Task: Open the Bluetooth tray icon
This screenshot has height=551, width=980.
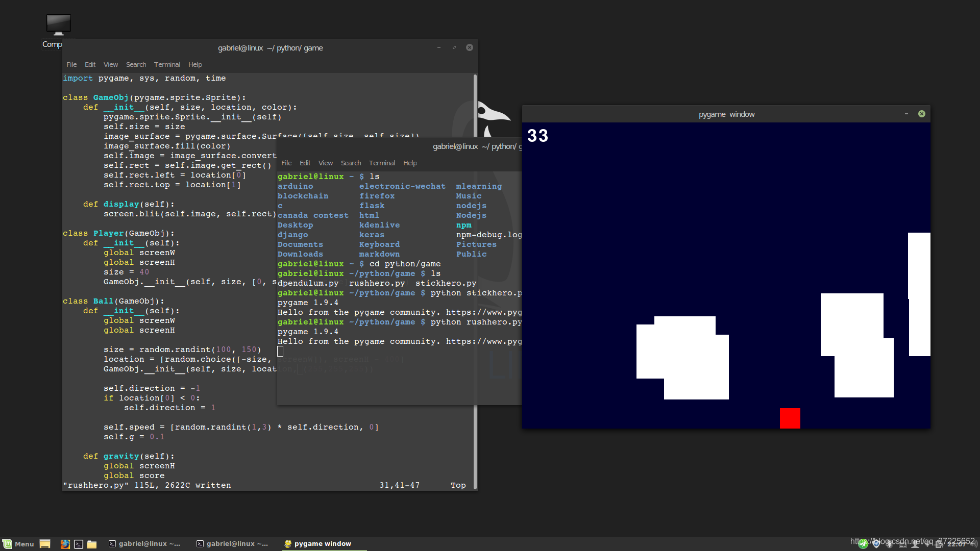Action: (890, 544)
